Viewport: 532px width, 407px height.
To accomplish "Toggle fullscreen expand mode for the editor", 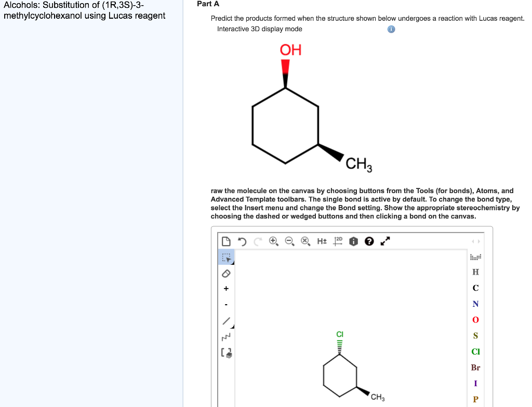I will tap(384, 241).
